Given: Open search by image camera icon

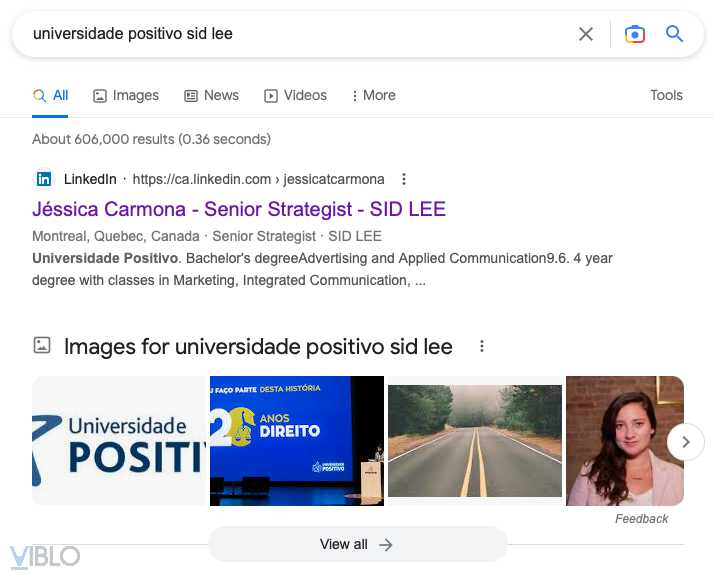Looking at the screenshot, I should coord(634,34).
